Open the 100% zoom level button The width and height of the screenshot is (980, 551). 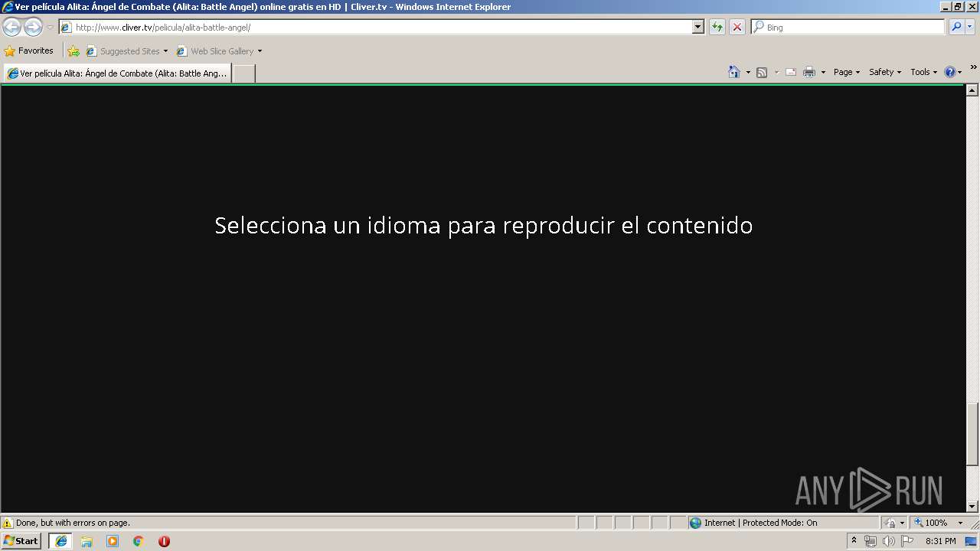tap(931, 523)
